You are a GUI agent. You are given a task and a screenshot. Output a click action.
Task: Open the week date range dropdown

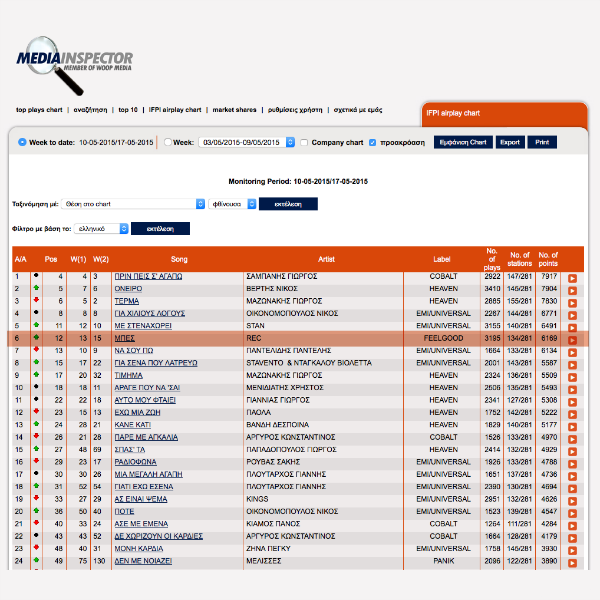pos(247,143)
